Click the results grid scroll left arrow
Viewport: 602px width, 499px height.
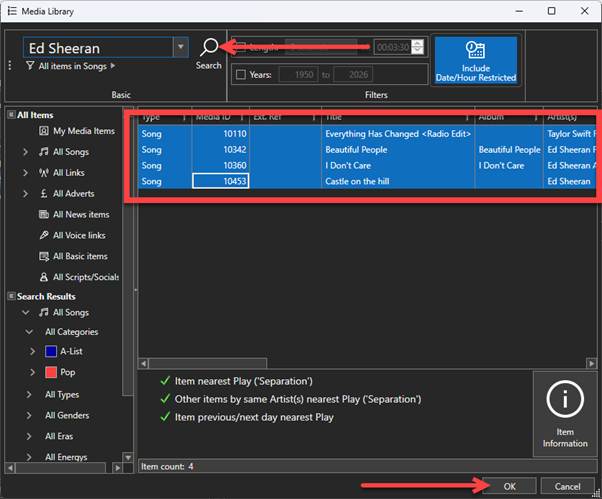pos(144,363)
